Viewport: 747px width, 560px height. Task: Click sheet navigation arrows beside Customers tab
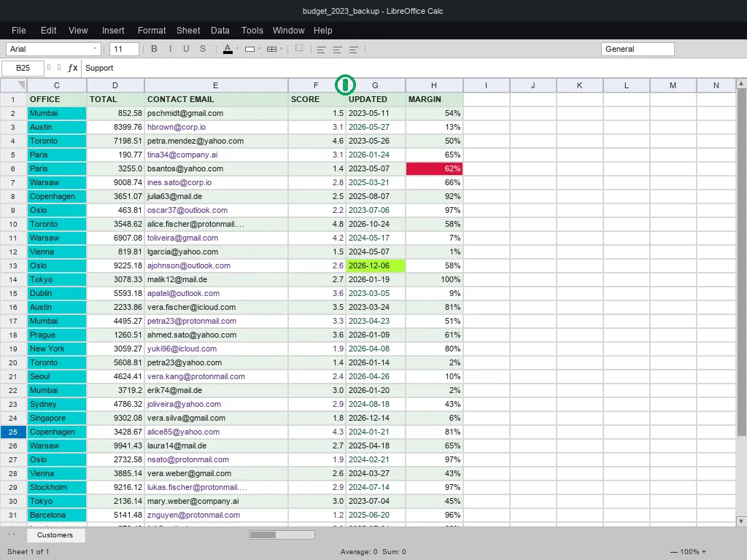pos(12,534)
